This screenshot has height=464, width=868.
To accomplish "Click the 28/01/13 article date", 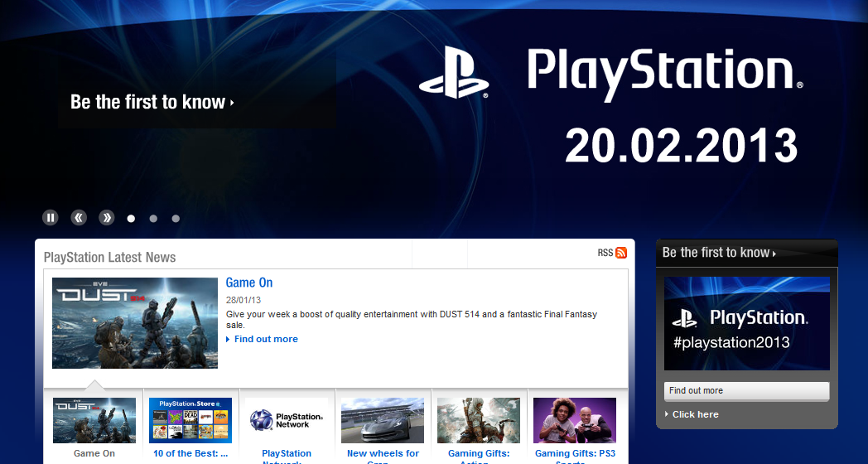I will (x=243, y=300).
